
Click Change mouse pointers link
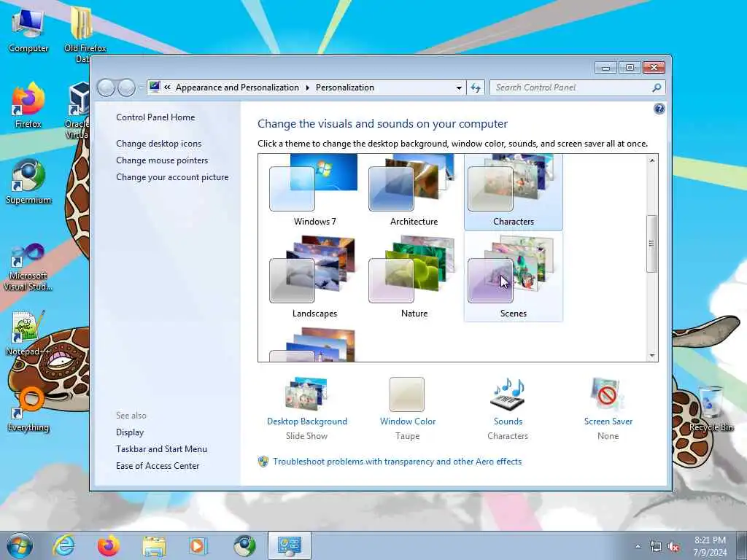click(162, 160)
